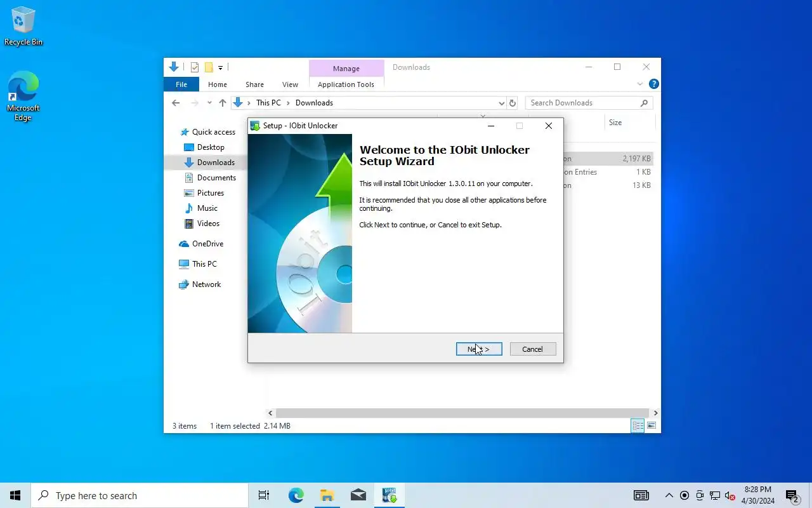Open Quick access in navigation pane
812x508 pixels.
214,132
